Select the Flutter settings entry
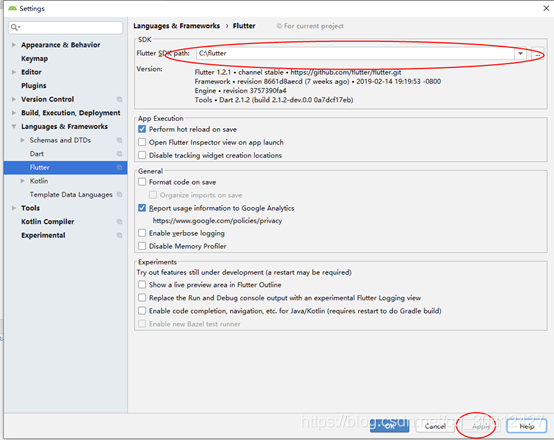 (x=65, y=168)
